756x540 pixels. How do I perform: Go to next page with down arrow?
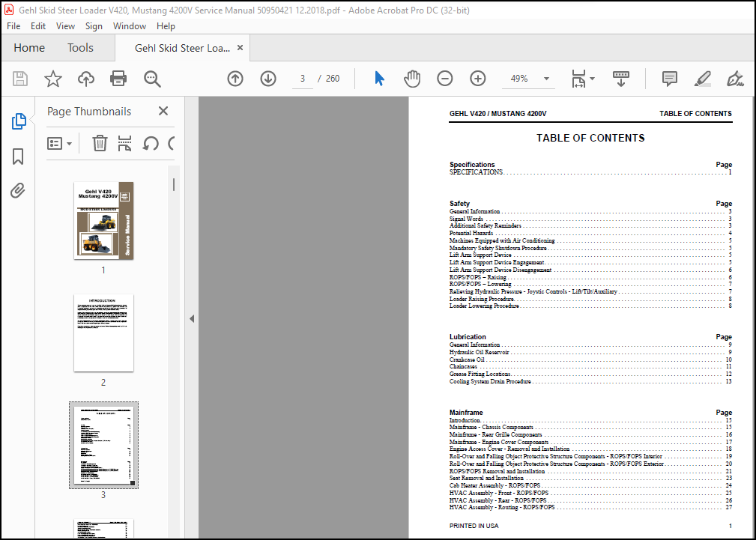pyautogui.click(x=268, y=79)
